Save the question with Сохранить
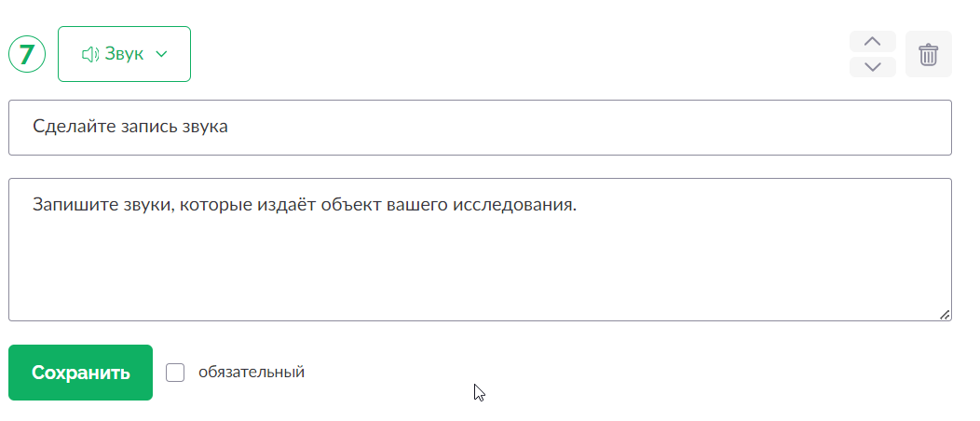Viewport: 980px width, 421px height. tap(81, 373)
